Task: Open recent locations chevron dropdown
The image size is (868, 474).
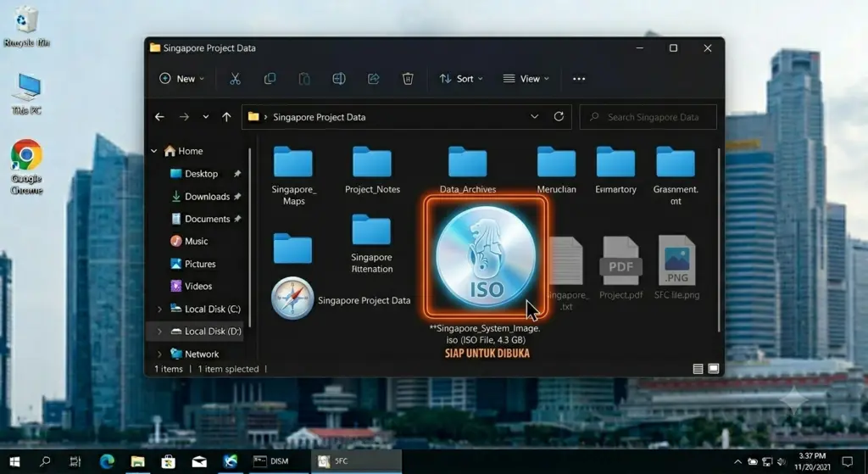Action: 205,117
